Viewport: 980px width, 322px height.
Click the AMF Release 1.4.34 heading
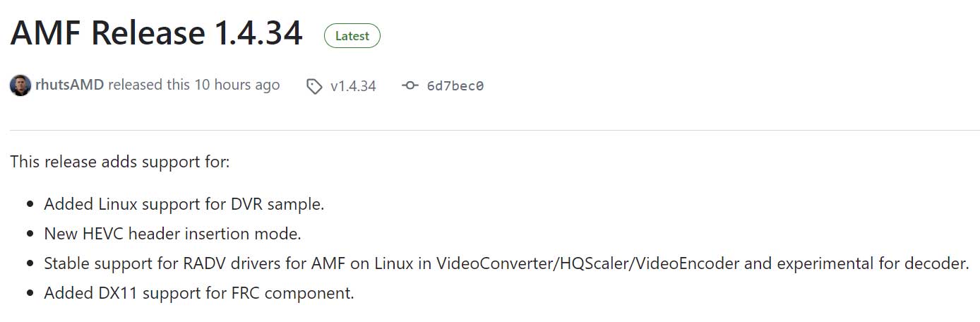[156, 34]
